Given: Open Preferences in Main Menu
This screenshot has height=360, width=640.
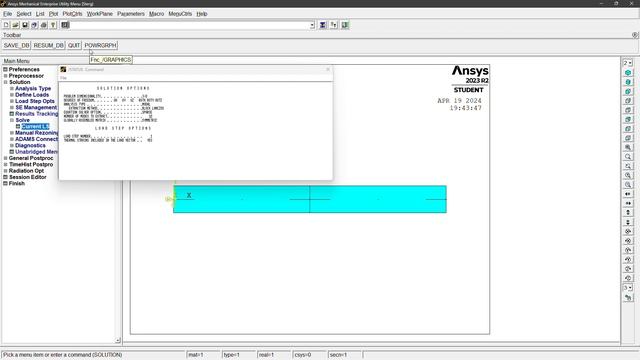Looking at the screenshot, I should pos(24,69).
